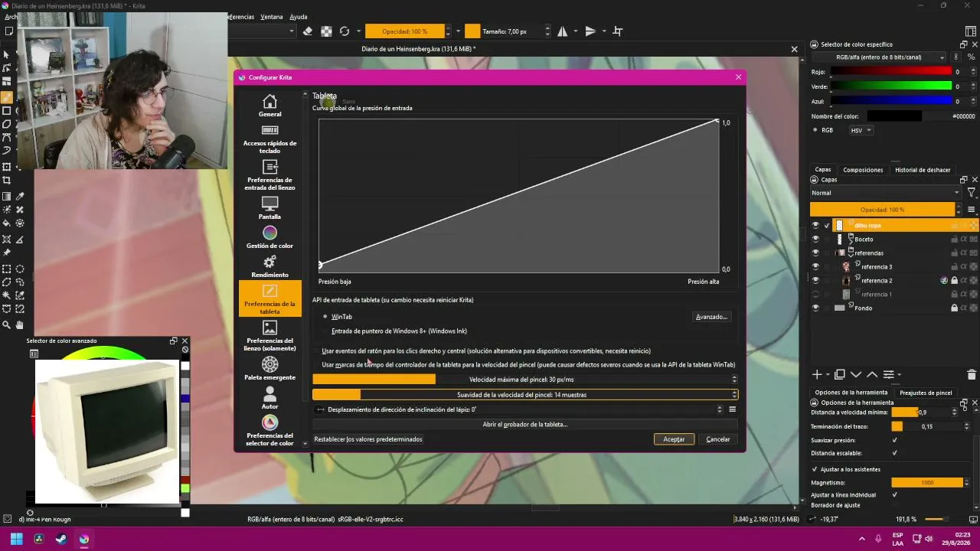Move layer up in the stack
Viewport: 980px width, 551px height.
click(872, 374)
